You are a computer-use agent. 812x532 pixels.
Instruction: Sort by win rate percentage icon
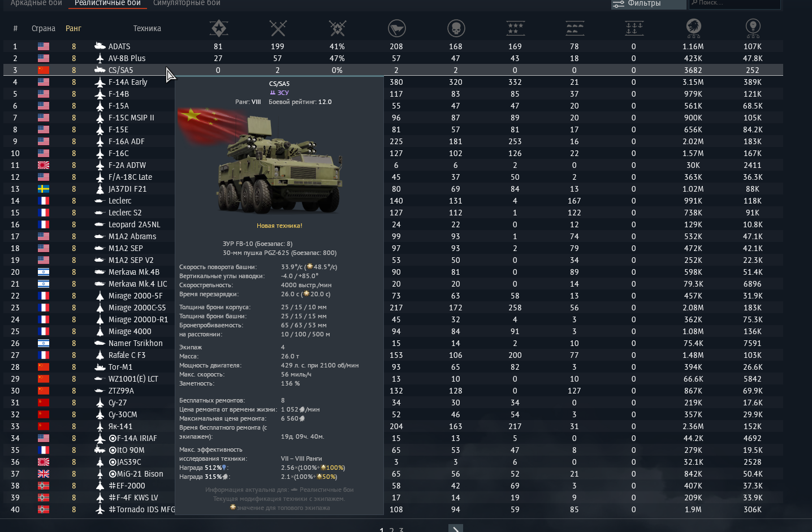point(338,28)
